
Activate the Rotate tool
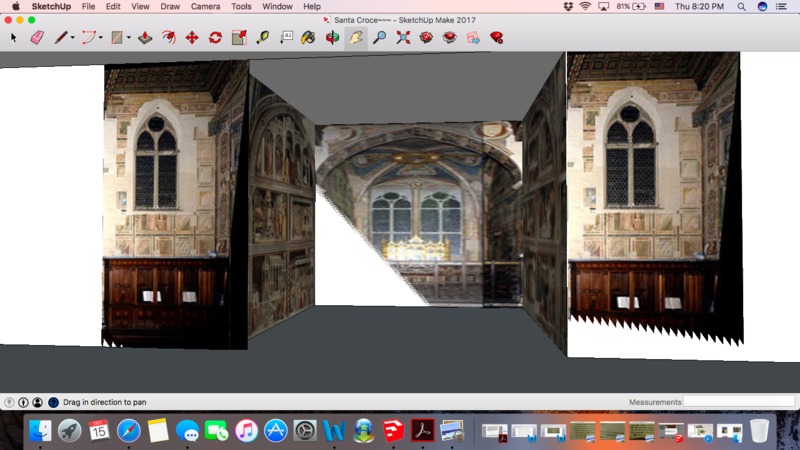tap(215, 38)
